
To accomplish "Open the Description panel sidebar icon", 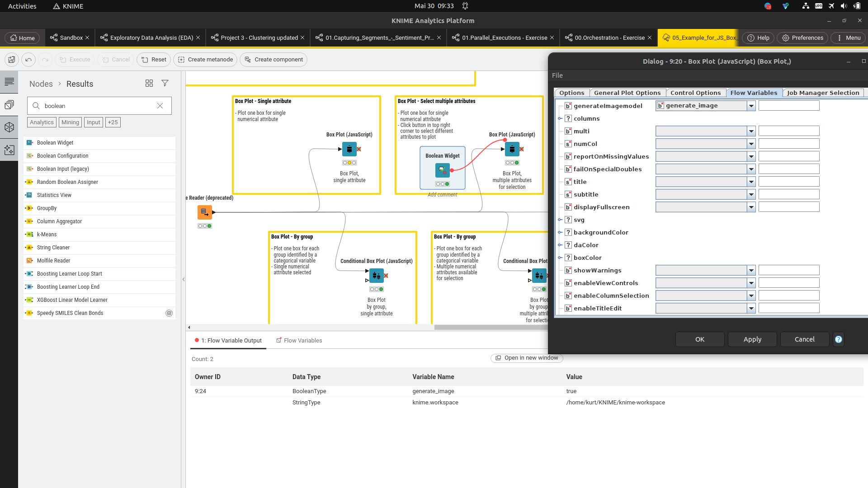I will click(x=9, y=82).
